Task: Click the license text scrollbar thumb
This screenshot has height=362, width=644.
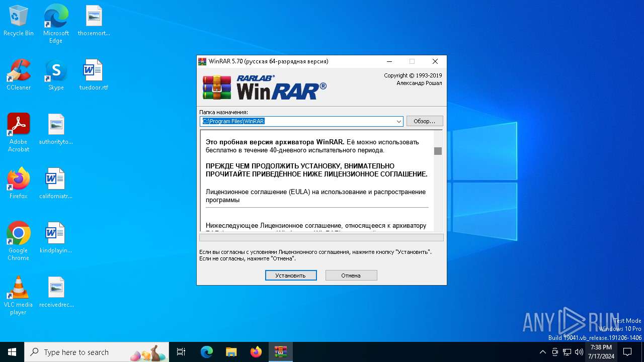Action: [x=438, y=151]
